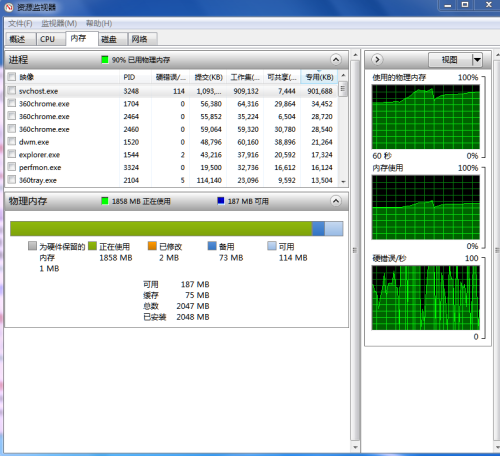Switch to the 网络 tab

coord(143,39)
